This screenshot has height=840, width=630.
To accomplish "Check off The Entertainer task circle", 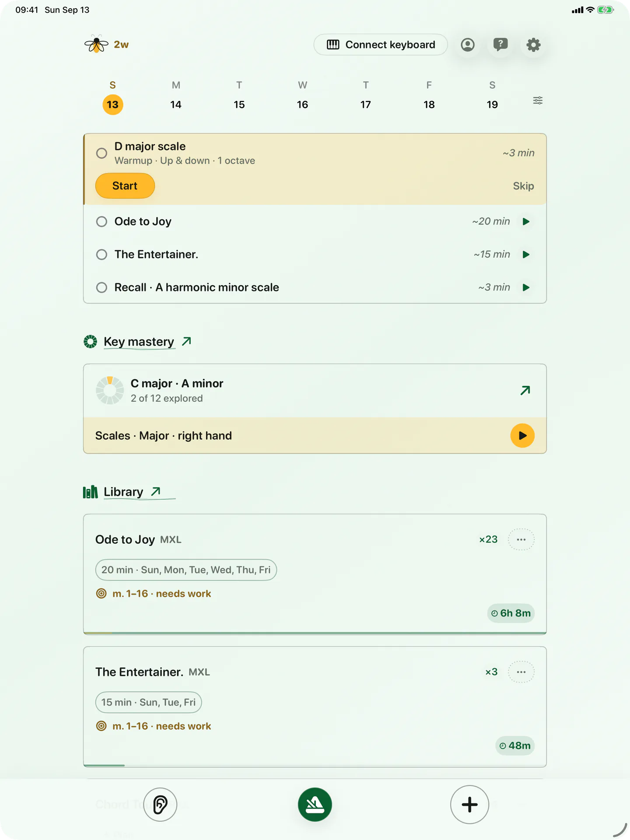I will (x=101, y=255).
